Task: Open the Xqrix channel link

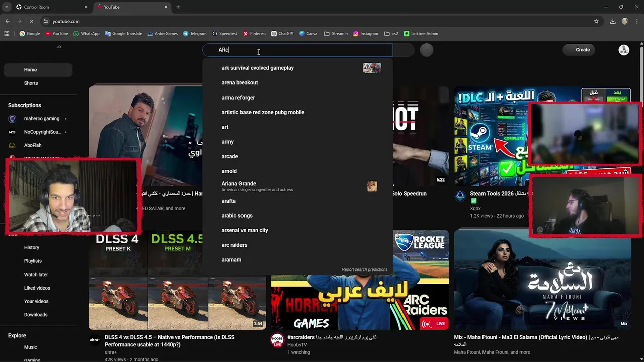Action: [475, 208]
